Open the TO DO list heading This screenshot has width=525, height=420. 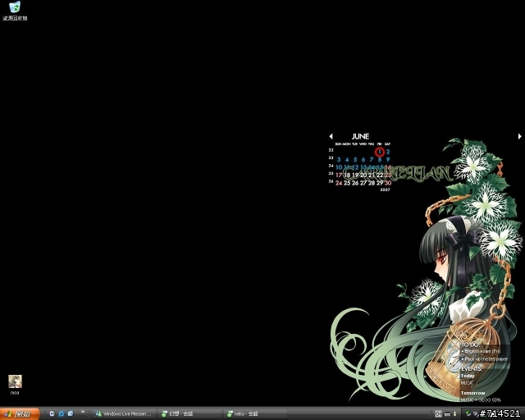pyautogui.click(x=470, y=345)
